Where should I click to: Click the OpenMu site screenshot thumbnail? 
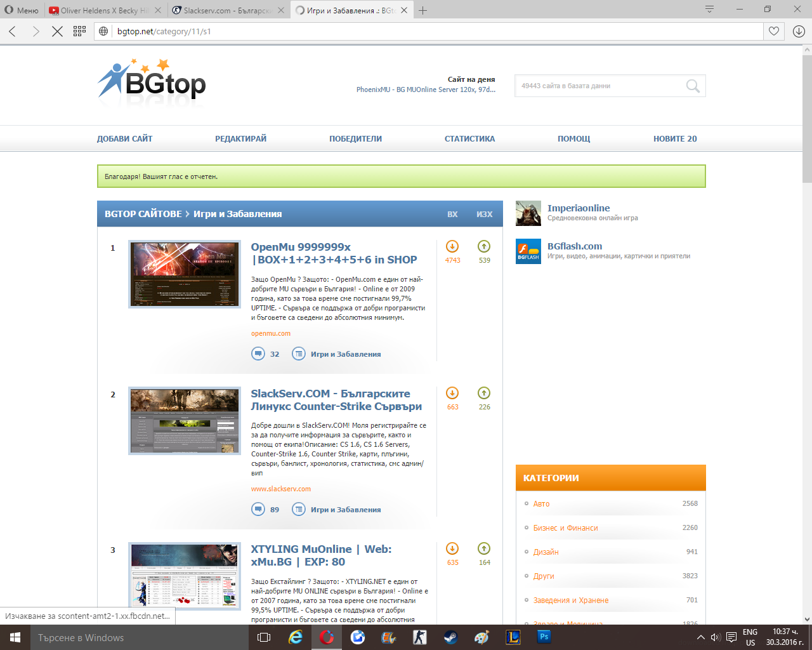[185, 274]
